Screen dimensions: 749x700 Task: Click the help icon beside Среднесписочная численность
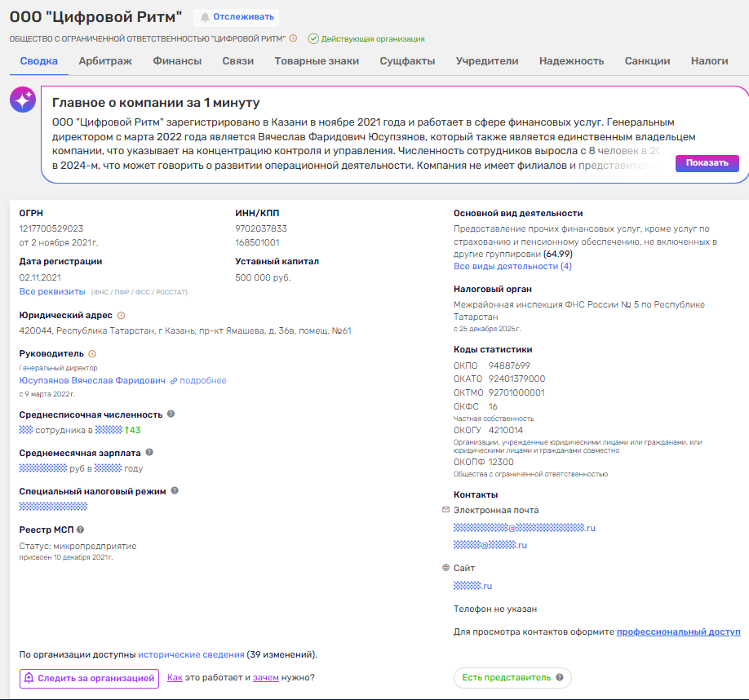[x=171, y=414]
